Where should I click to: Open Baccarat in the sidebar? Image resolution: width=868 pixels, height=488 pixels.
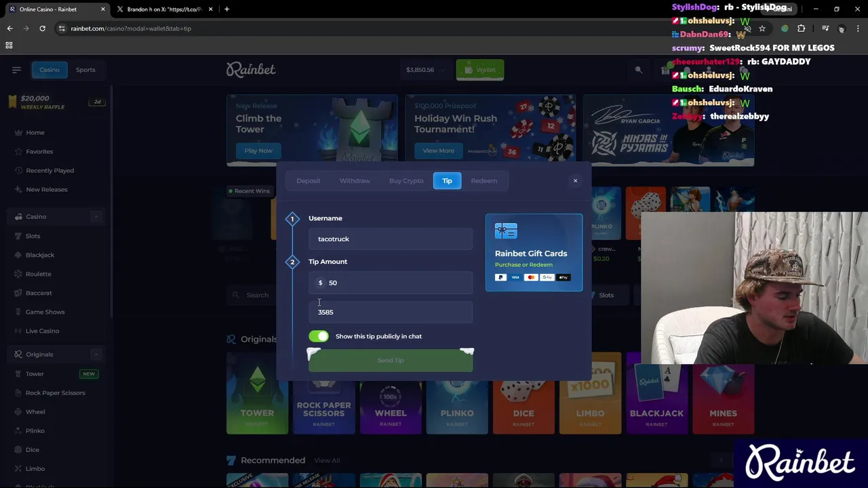pos(38,293)
